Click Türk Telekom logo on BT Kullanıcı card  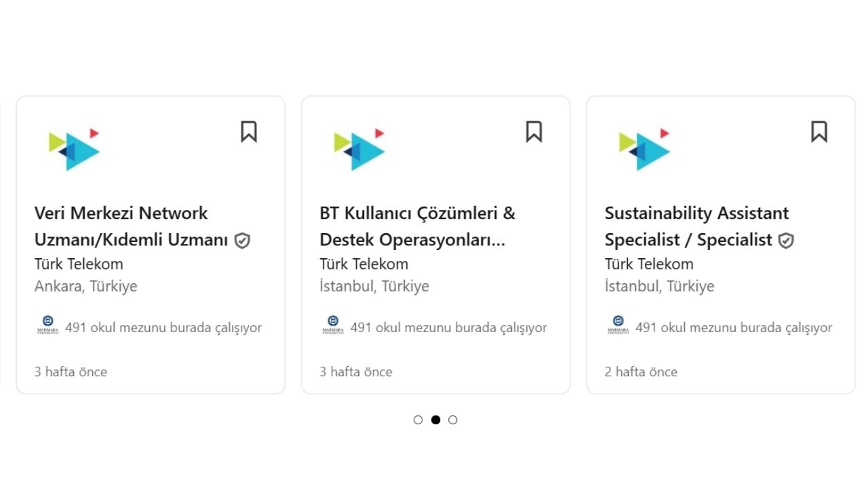[x=359, y=149]
